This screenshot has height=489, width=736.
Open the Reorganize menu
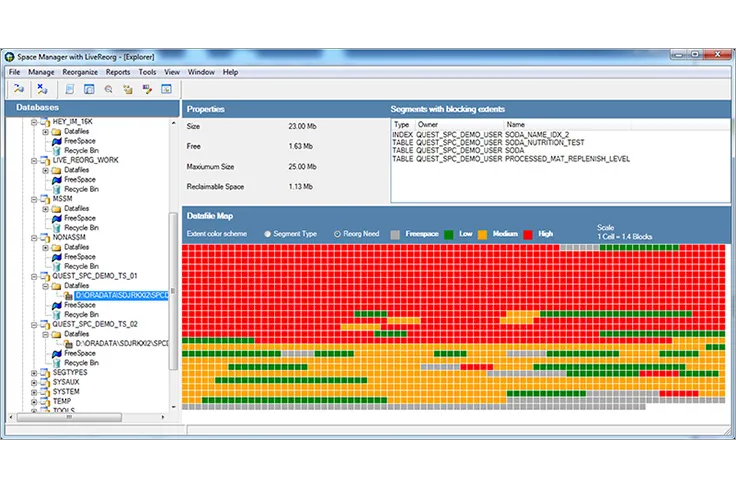pos(80,72)
